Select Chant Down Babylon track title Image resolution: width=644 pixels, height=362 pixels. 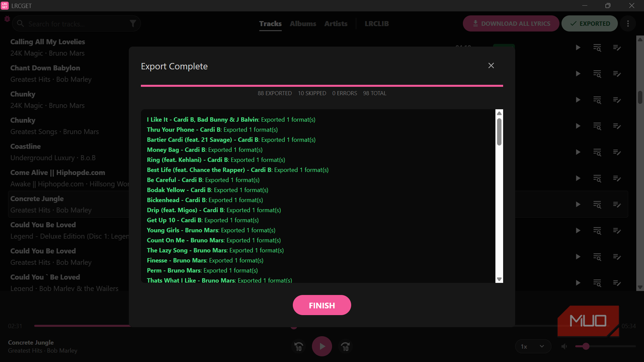pyautogui.click(x=45, y=68)
